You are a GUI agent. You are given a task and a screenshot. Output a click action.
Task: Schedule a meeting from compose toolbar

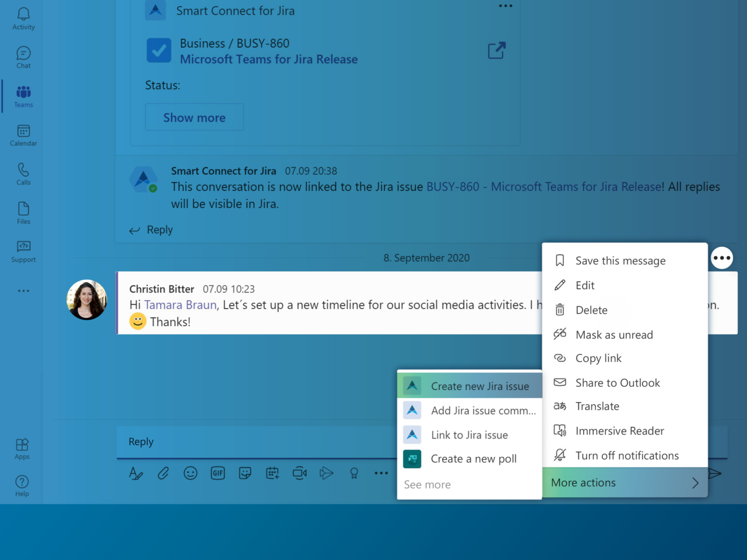[272, 473]
